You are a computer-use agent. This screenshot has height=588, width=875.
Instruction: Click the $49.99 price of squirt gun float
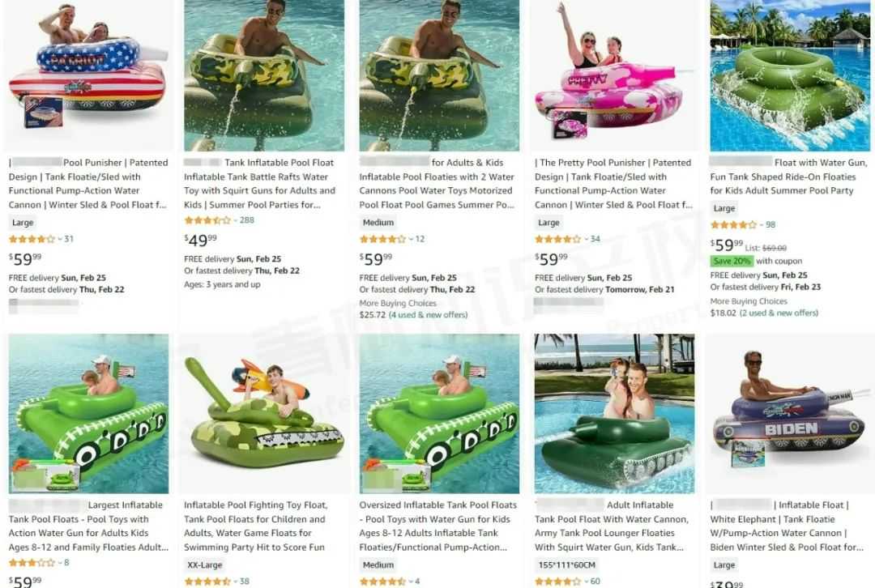pyautogui.click(x=200, y=240)
